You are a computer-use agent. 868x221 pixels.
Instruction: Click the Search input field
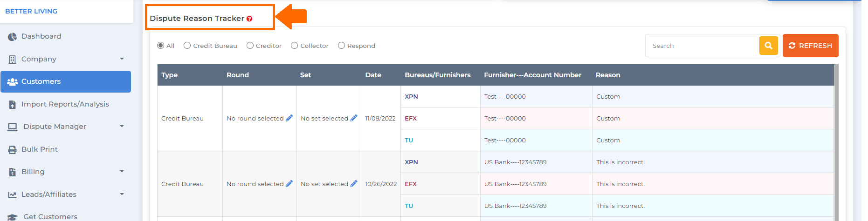(x=703, y=46)
